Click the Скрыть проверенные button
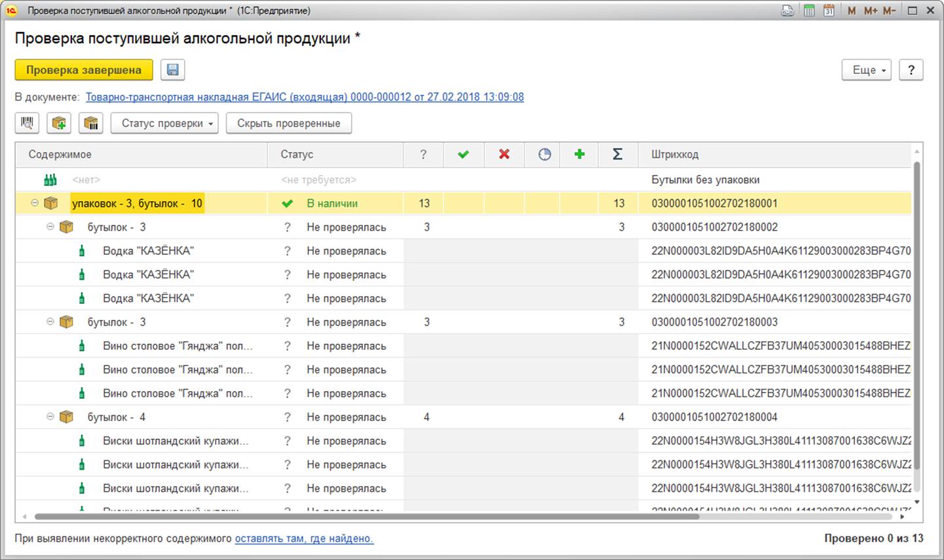The width and height of the screenshot is (944, 560). click(x=288, y=123)
